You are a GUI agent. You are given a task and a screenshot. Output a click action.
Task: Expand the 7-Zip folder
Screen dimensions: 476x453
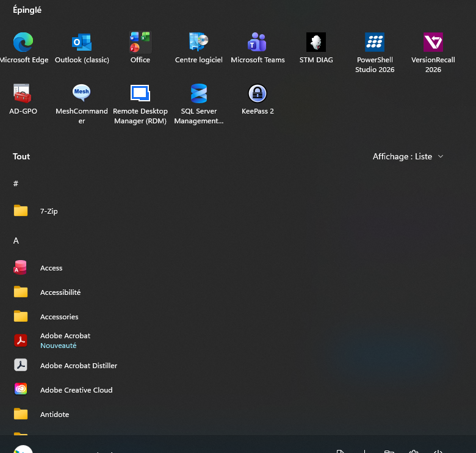click(x=35, y=211)
